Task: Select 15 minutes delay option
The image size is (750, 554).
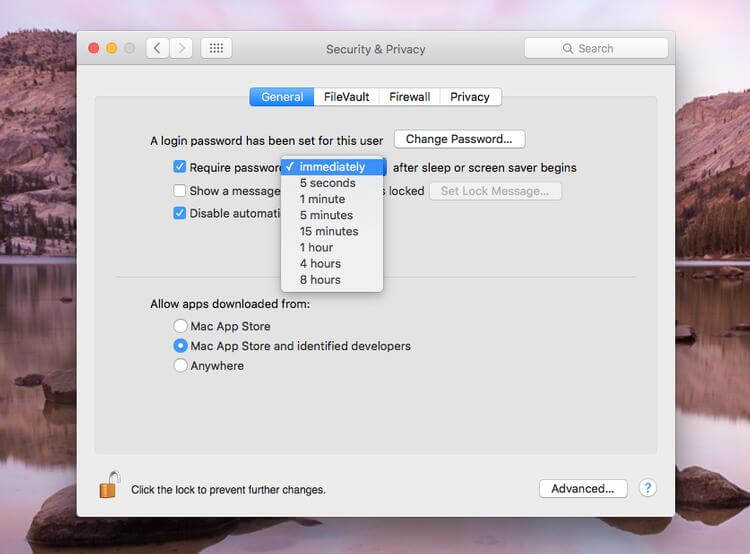Action: point(332,232)
